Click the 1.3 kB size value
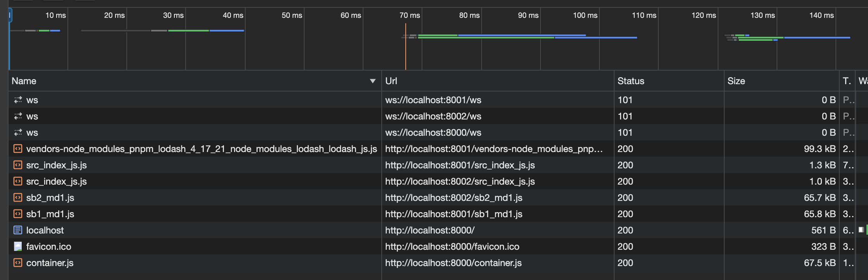This screenshot has width=868, height=280. pos(823,165)
